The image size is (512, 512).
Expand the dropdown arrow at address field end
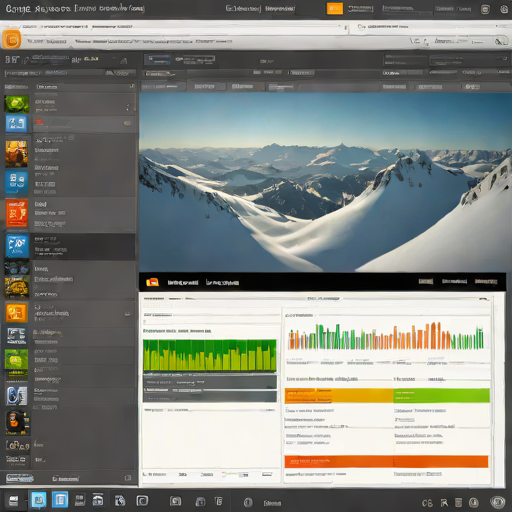[x=346, y=27]
